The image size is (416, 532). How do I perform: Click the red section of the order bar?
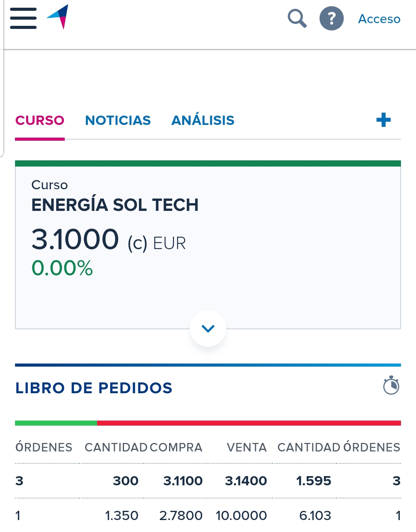tap(249, 423)
